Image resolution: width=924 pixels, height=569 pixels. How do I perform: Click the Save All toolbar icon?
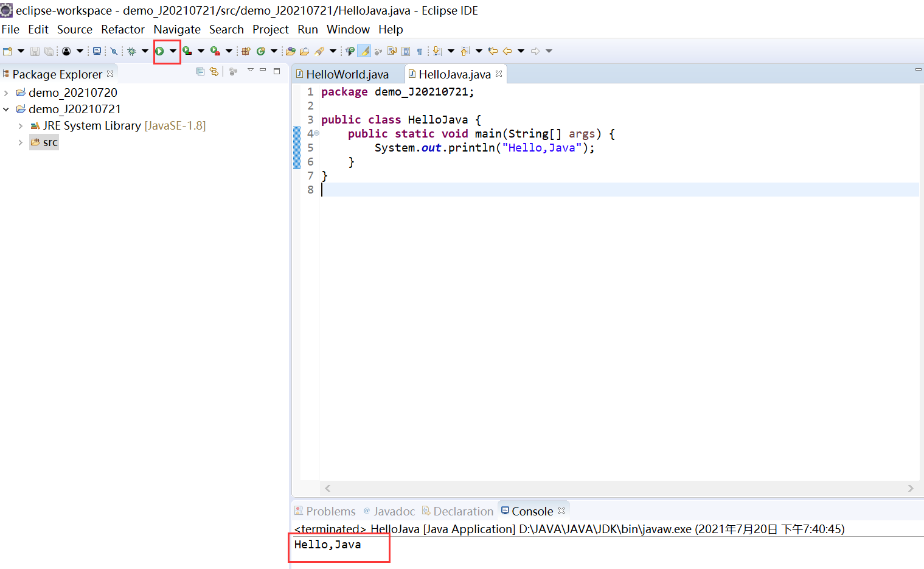point(49,51)
